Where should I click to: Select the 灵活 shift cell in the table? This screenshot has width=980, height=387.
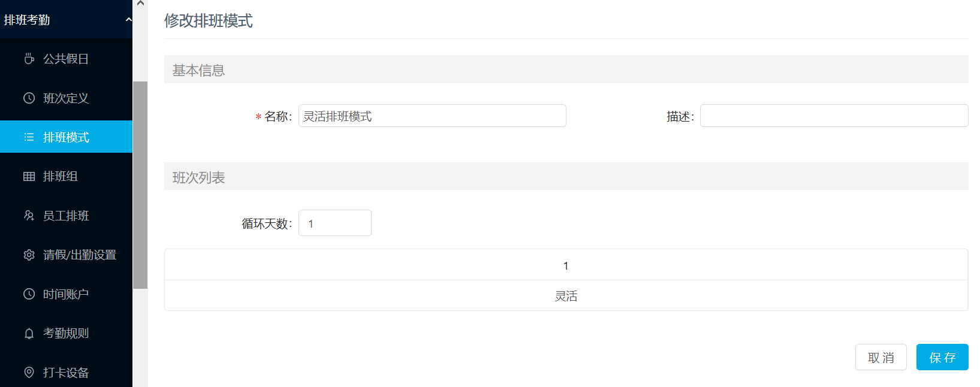(566, 296)
